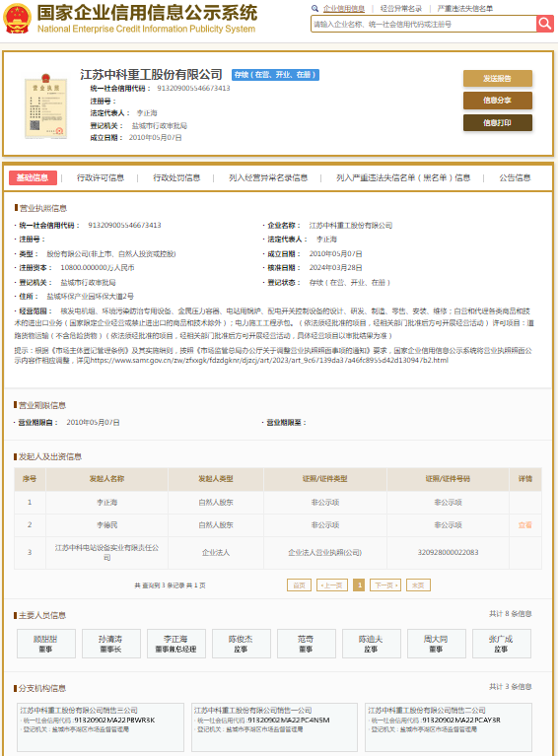
Task: Select the 企业信用信息 search category
Action: (x=344, y=8)
